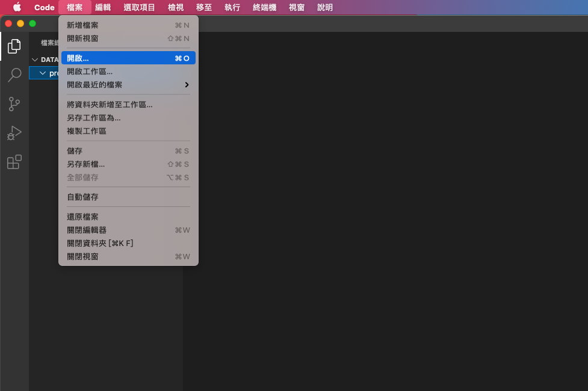
Task: Choose 另存新檔... entry
Action: tap(128, 164)
